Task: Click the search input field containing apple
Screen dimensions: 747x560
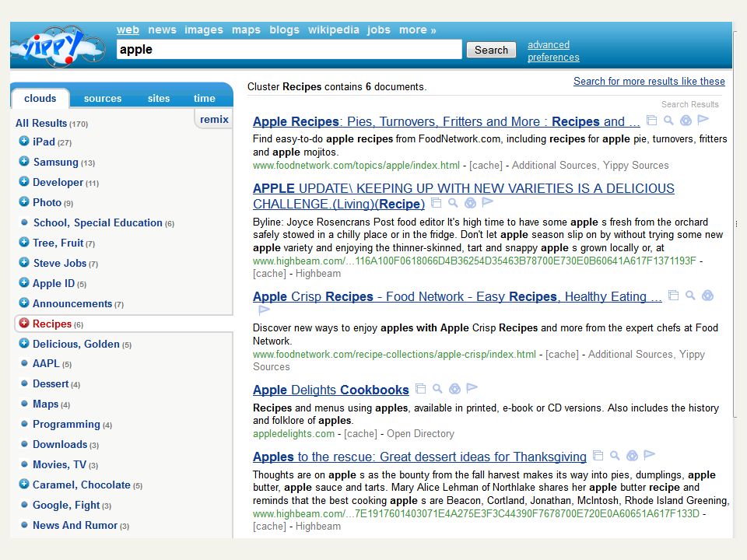Action: point(289,49)
